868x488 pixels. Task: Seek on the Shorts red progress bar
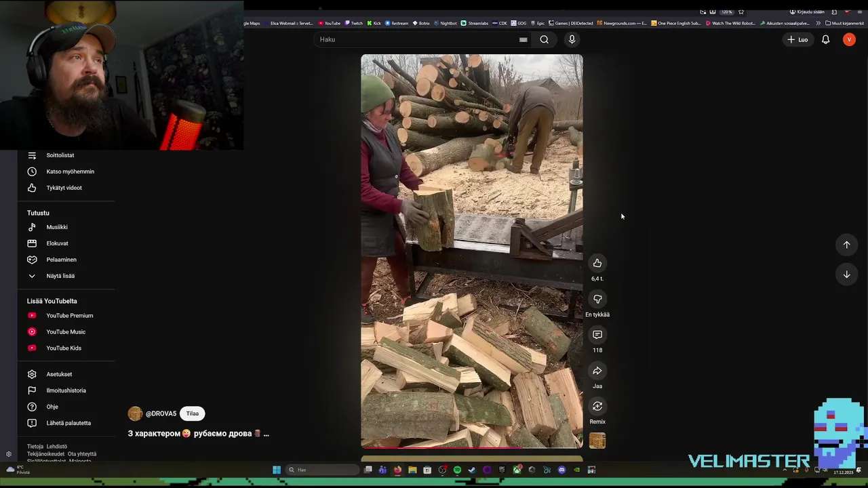471,447
